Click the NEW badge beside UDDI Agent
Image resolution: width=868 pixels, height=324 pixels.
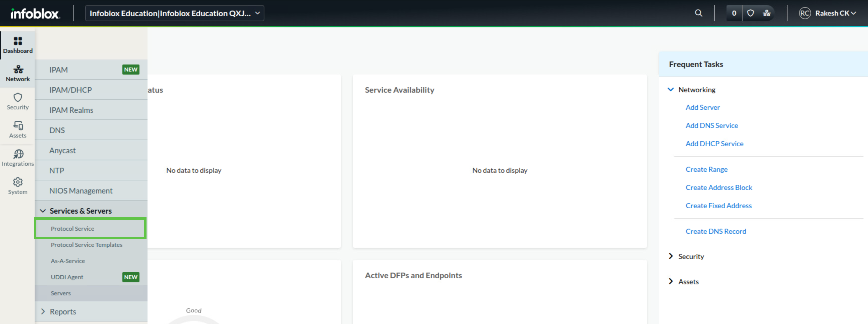(131, 277)
